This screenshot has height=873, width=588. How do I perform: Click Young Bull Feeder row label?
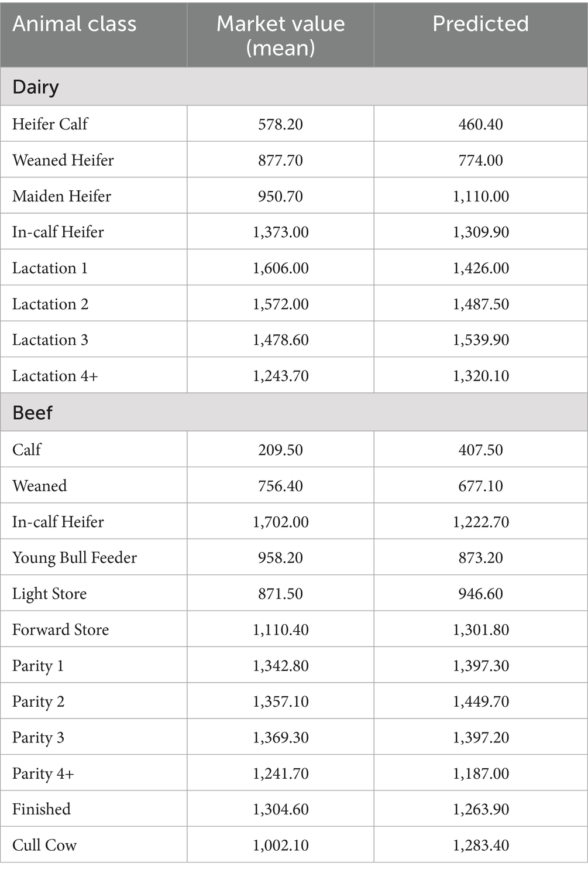click(74, 557)
